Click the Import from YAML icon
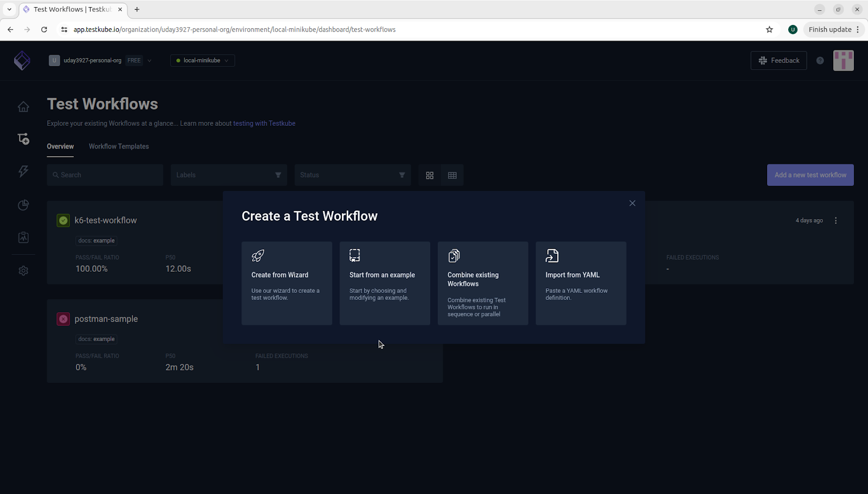The image size is (868, 494). (552, 255)
